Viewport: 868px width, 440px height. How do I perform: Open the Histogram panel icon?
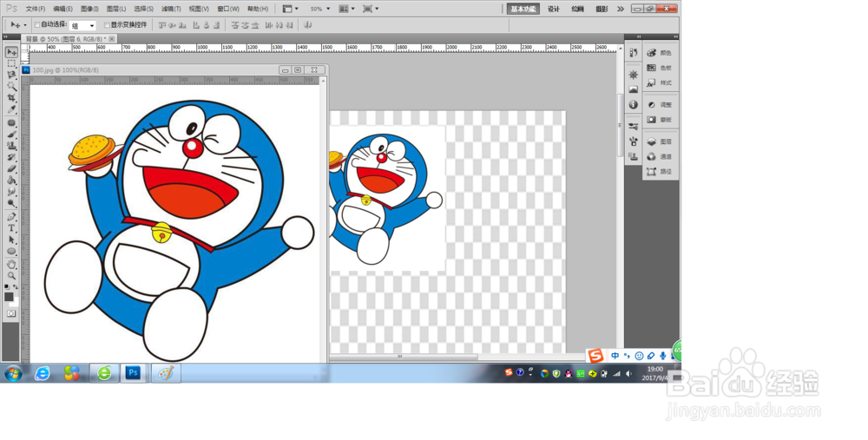click(x=634, y=89)
